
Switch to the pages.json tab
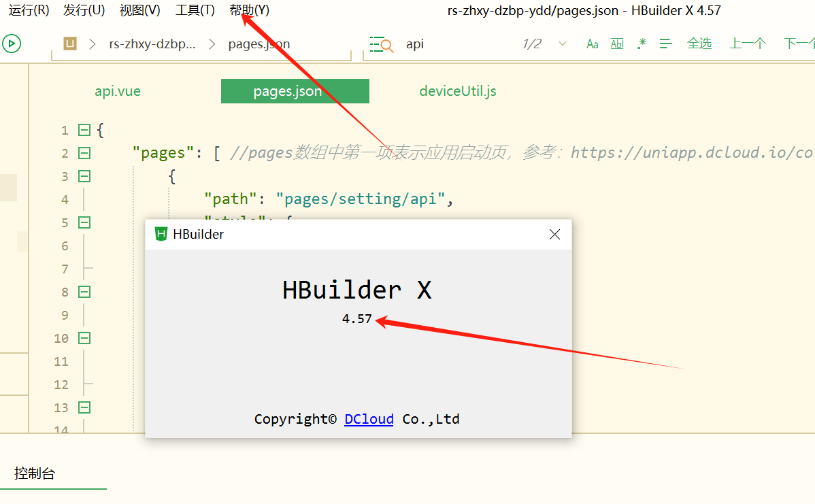tap(295, 91)
